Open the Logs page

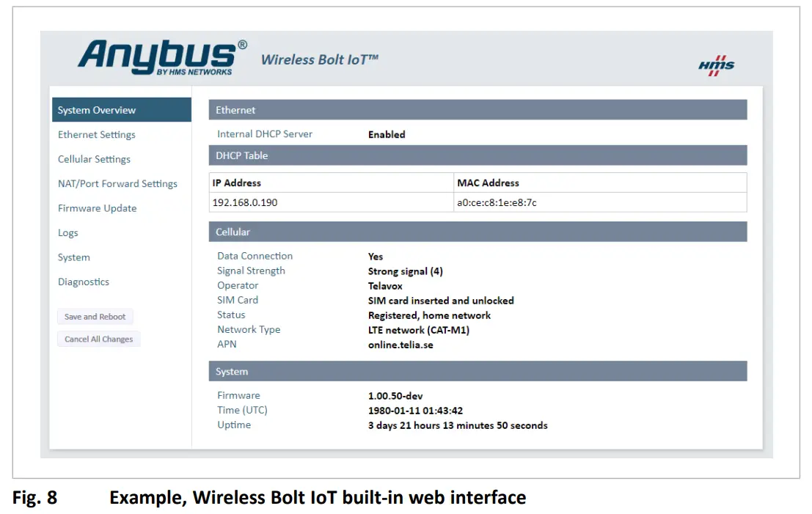click(67, 232)
